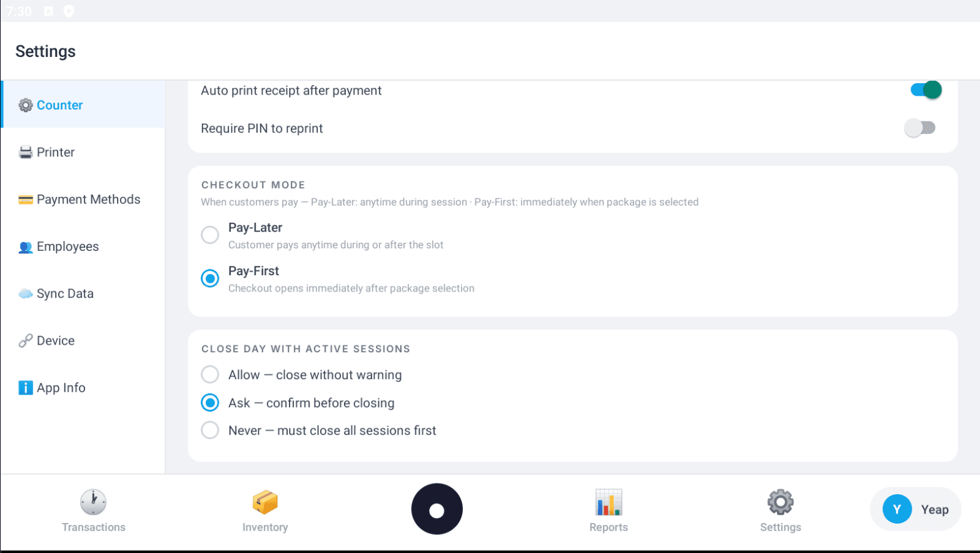Open Transactions clock icon
The image size is (980, 553).
click(93, 502)
